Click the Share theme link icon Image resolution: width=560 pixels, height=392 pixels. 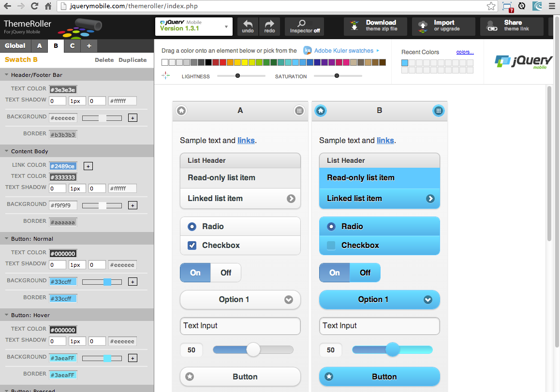point(492,26)
